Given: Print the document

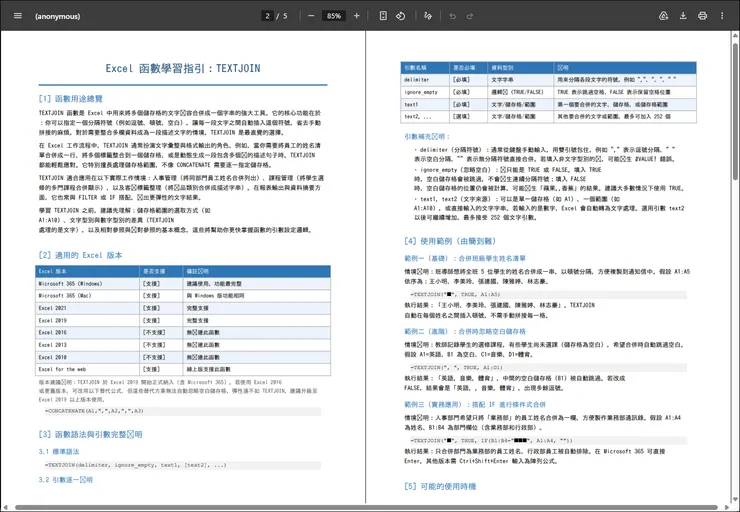Looking at the screenshot, I should 702,16.
